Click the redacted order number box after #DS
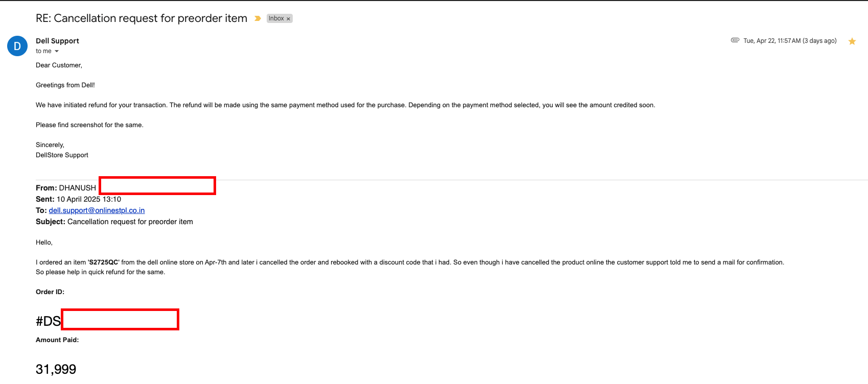 [x=120, y=320]
